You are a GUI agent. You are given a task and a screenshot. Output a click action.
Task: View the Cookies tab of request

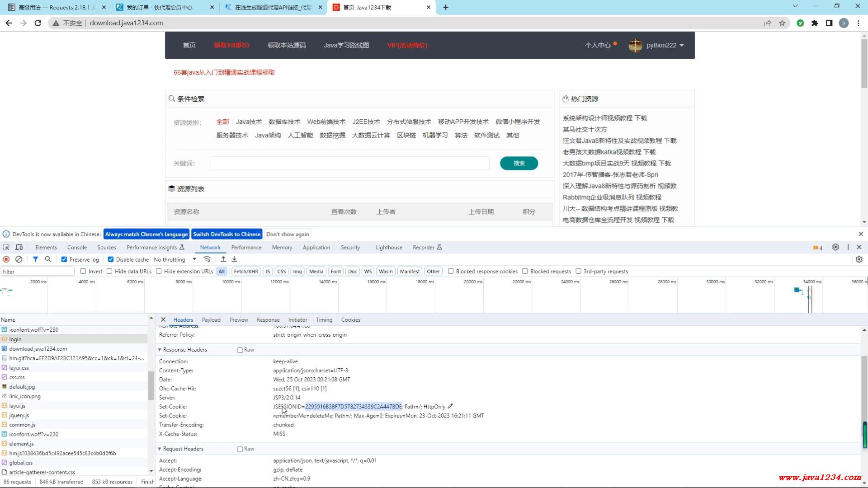(x=351, y=319)
